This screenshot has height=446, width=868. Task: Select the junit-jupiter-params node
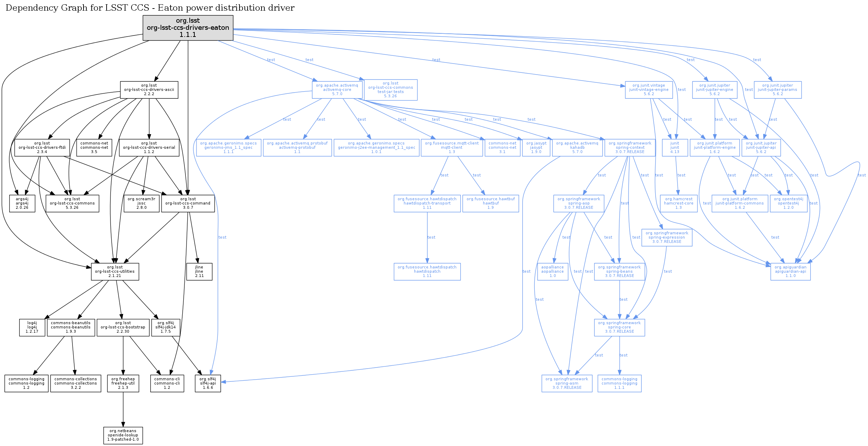tap(777, 90)
